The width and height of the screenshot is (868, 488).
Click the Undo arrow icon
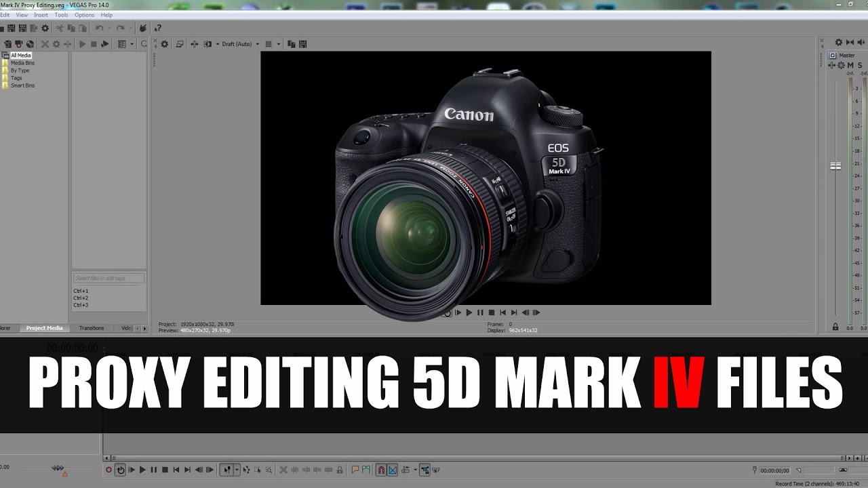tap(99, 28)
